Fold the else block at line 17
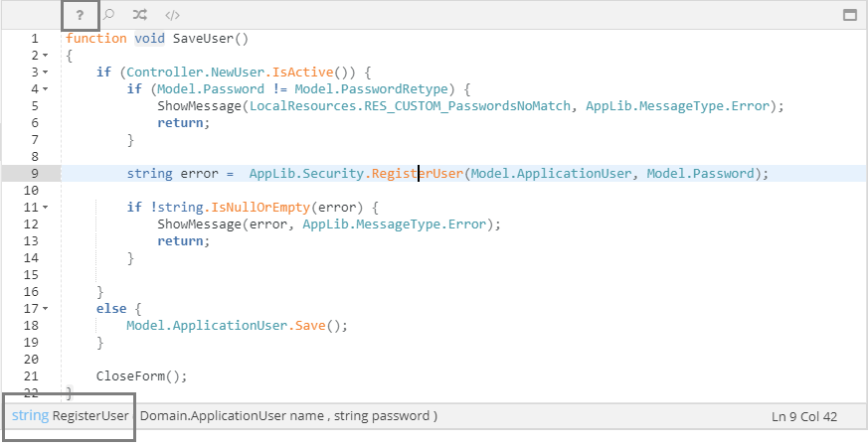 pyautogui.click(x=46, y=309)
